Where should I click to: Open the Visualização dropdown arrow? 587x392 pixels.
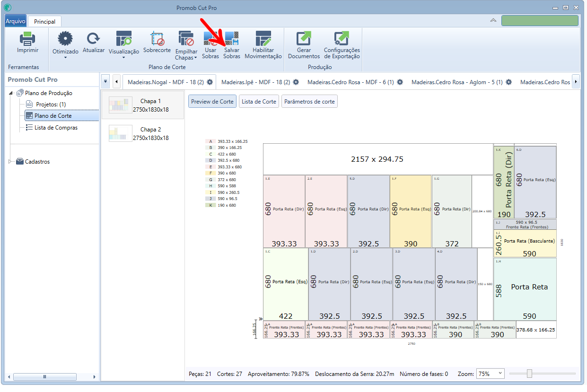(124, 58)
